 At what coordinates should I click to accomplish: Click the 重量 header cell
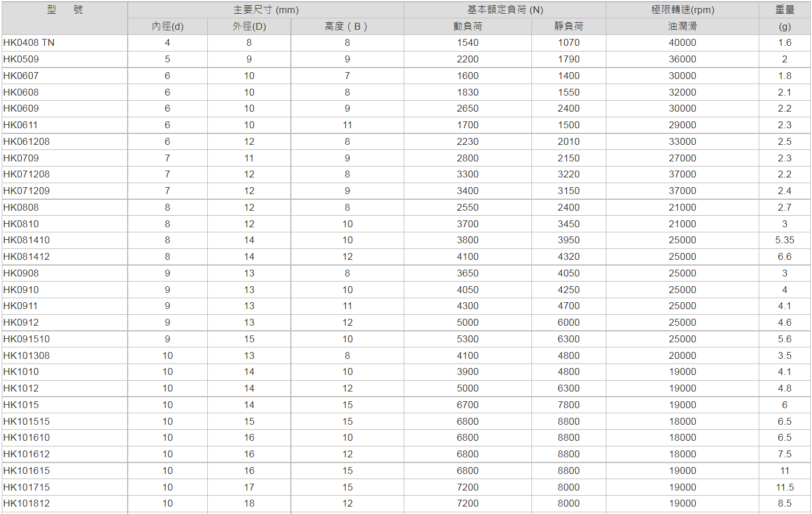tap(785, 10)
